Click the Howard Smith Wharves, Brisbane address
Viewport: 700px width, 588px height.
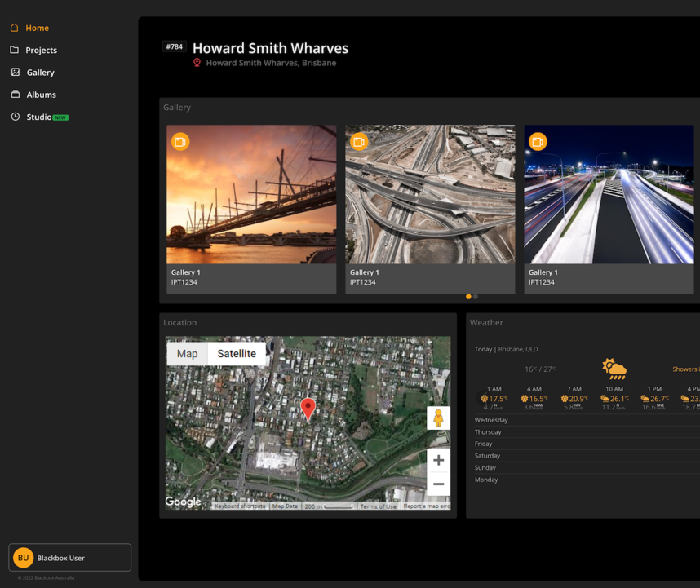click(271, 63)
